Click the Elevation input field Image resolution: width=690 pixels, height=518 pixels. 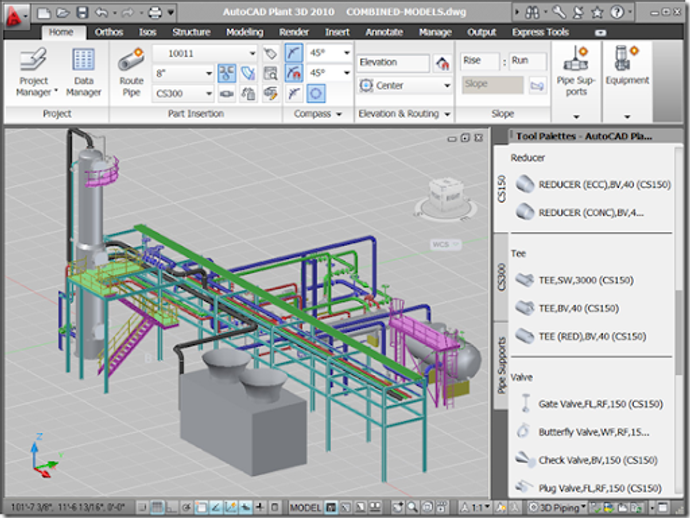[392, 62]
